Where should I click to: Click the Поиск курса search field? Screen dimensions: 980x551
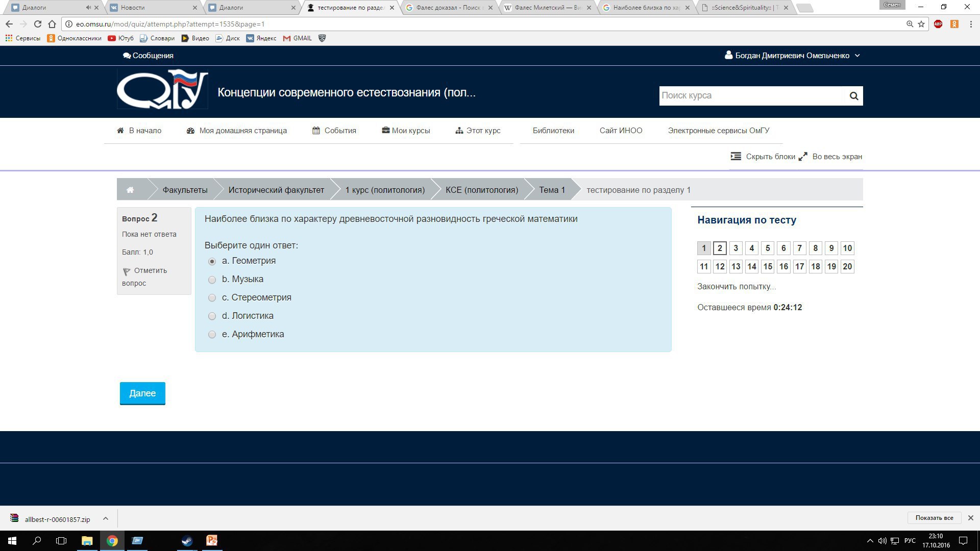(x=750, y=96)
